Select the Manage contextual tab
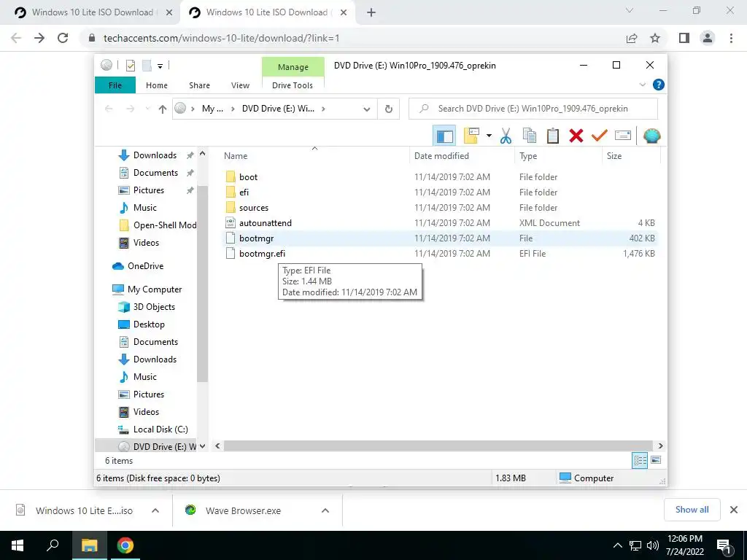Viewport: 747px width, 560px height. coord(293,67)
